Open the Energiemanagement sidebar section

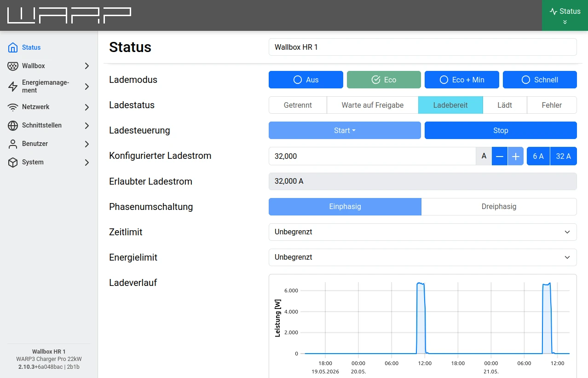(x=49, y=87)
